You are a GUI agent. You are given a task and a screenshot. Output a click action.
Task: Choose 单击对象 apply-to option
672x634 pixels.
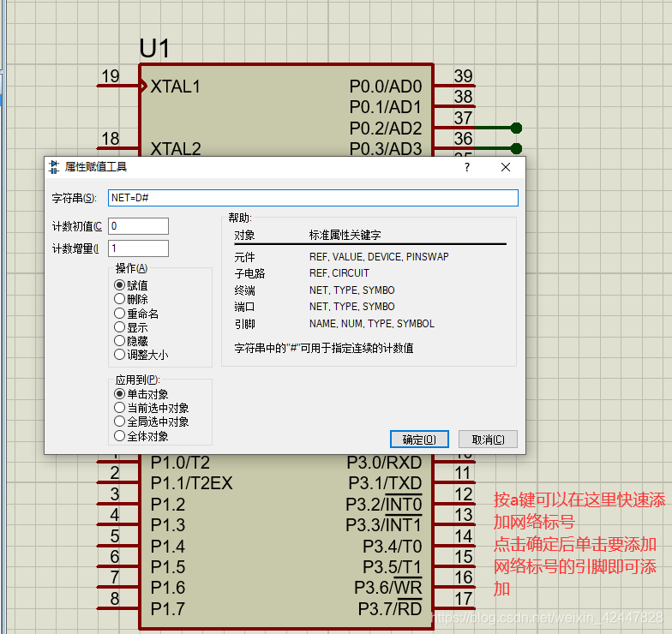pyautogui.click(x=141, y=394)
